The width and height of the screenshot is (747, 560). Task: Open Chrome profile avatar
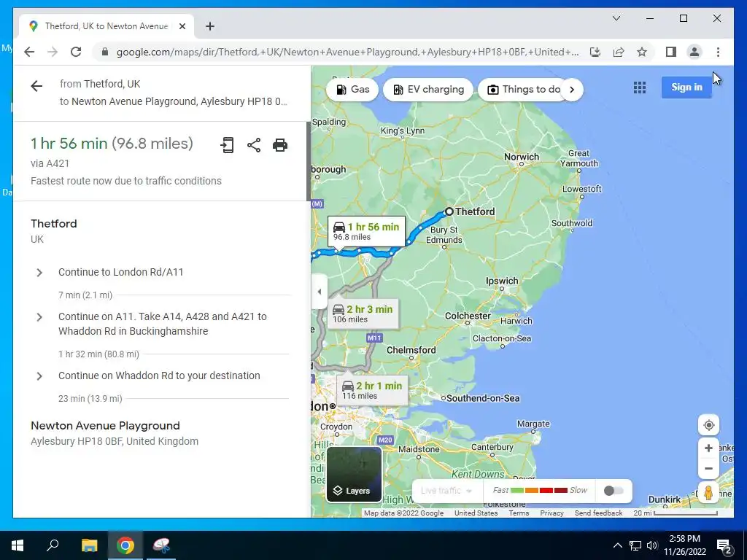point(694,52)
